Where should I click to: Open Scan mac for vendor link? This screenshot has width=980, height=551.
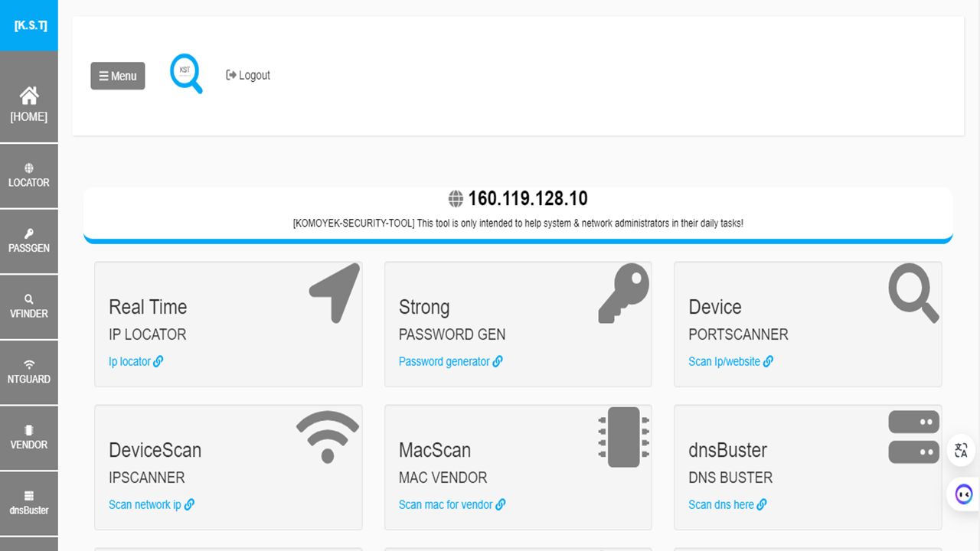tap(452, 504)
